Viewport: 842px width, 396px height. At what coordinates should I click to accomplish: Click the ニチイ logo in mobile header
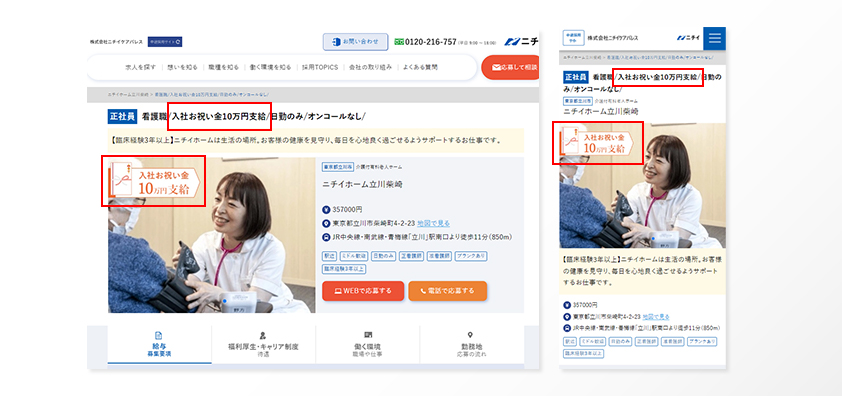click(688, 38)
